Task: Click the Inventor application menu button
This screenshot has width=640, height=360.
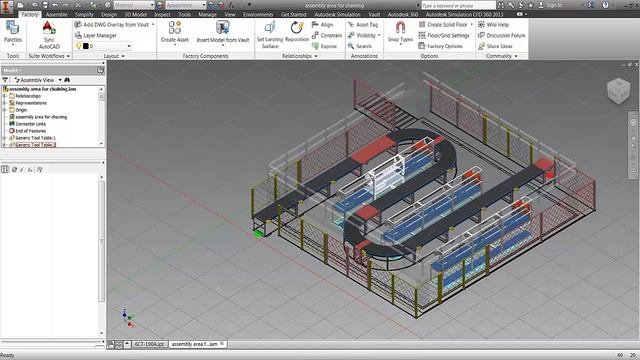Action: tap(7, 6)
